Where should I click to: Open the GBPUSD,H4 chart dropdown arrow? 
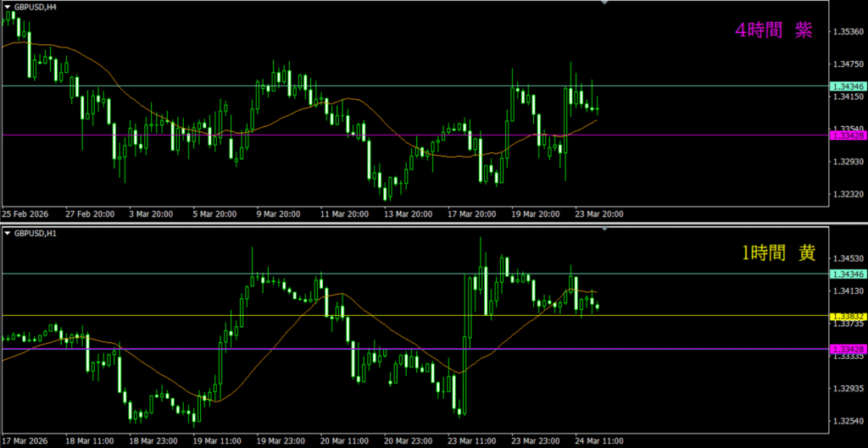pyautogui.click(x=7, y=7)
